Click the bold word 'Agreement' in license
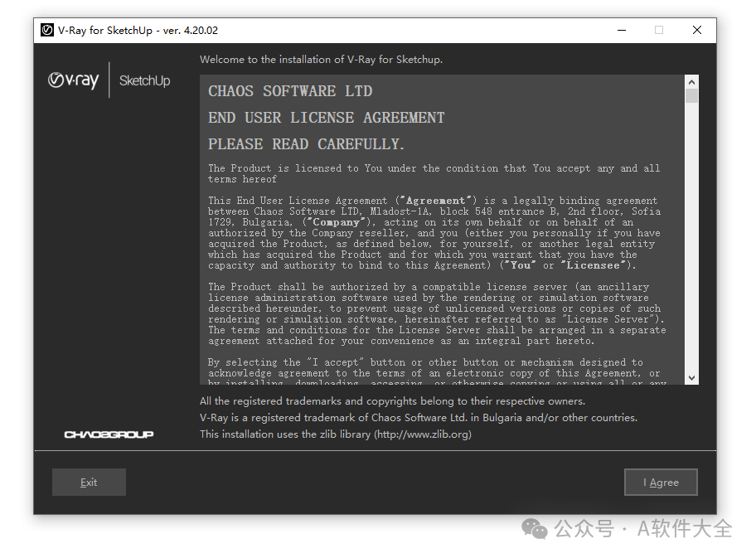The height and width of the screenshot is (558, 756). [x=435, y=201]
